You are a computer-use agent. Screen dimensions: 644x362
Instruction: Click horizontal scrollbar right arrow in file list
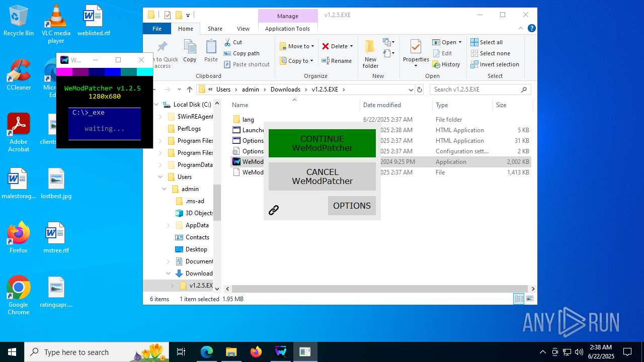[533, 289]
